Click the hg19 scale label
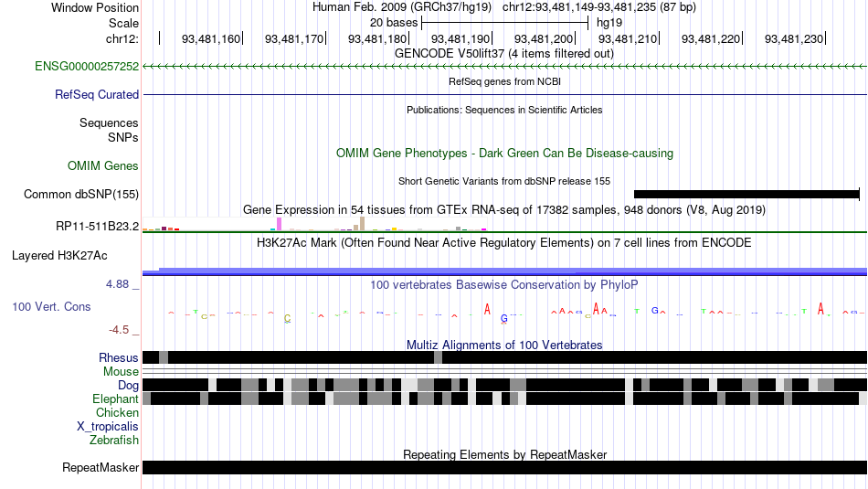Image resolution: width=868 pixels, height=489 pixels. [609, 23]
